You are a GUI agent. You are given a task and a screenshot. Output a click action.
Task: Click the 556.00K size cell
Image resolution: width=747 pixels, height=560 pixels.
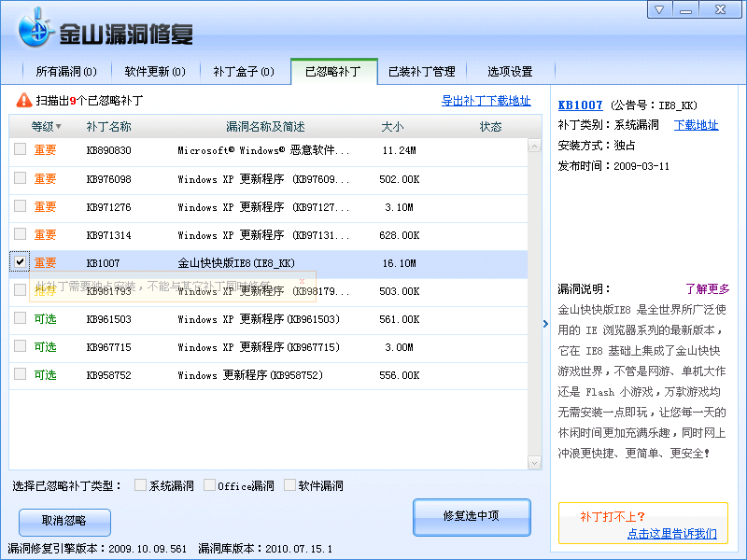click(x=400, y=375)
